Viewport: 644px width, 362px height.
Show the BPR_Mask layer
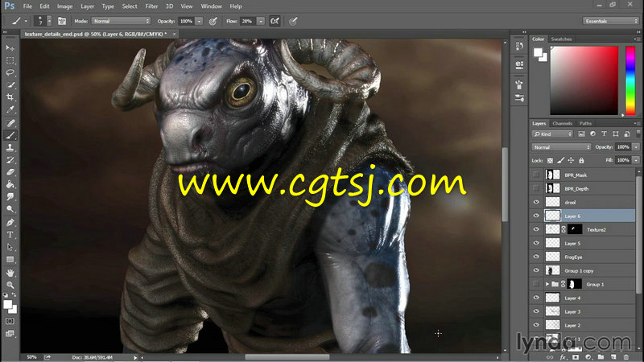pos(536,175)
